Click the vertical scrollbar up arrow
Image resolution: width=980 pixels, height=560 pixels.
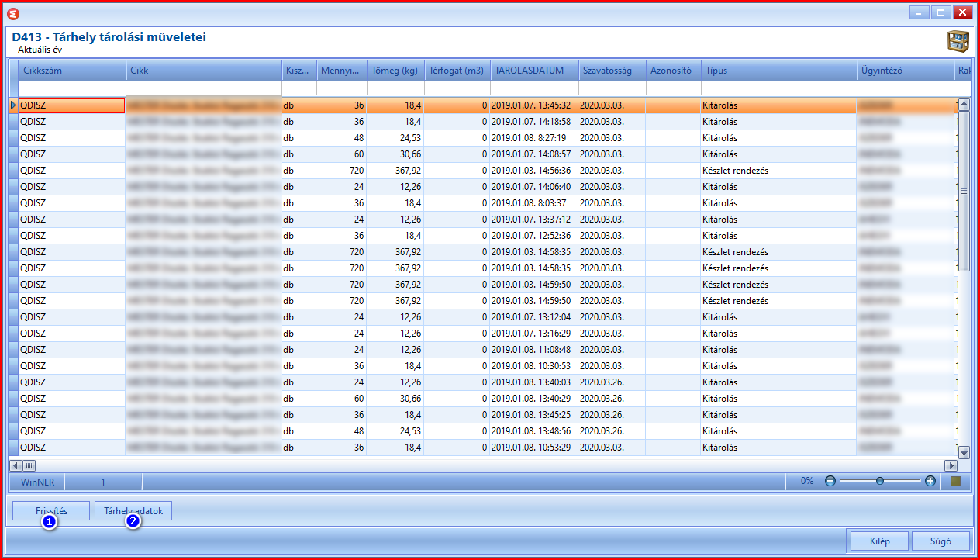[x=964, y=104]
